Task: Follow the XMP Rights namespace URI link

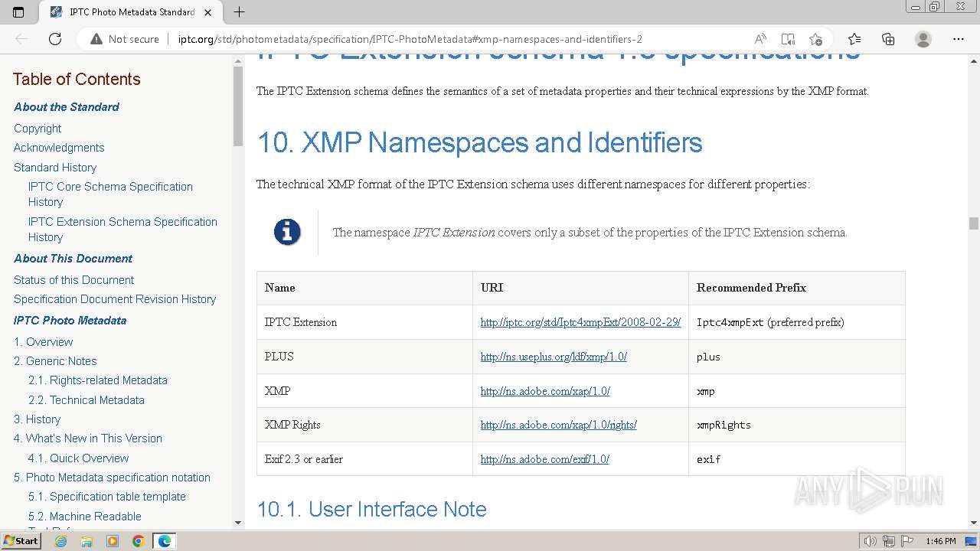Action: [559, 425]
